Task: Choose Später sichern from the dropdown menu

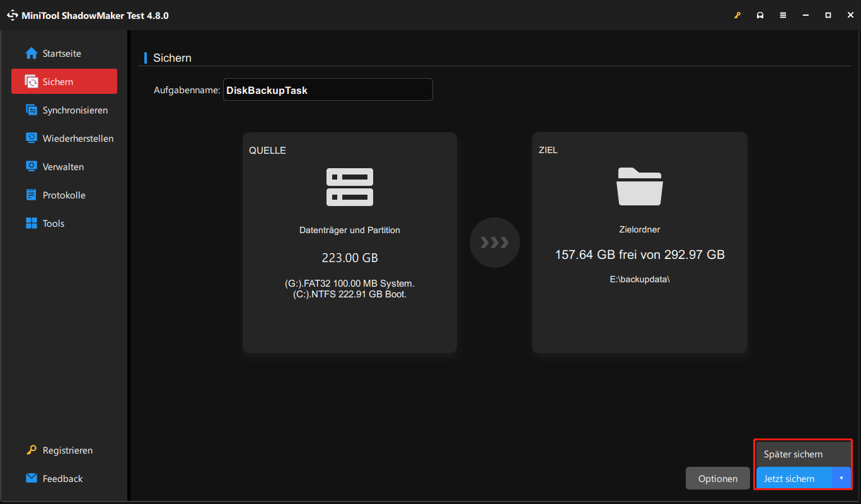Action: click(803, 454)
